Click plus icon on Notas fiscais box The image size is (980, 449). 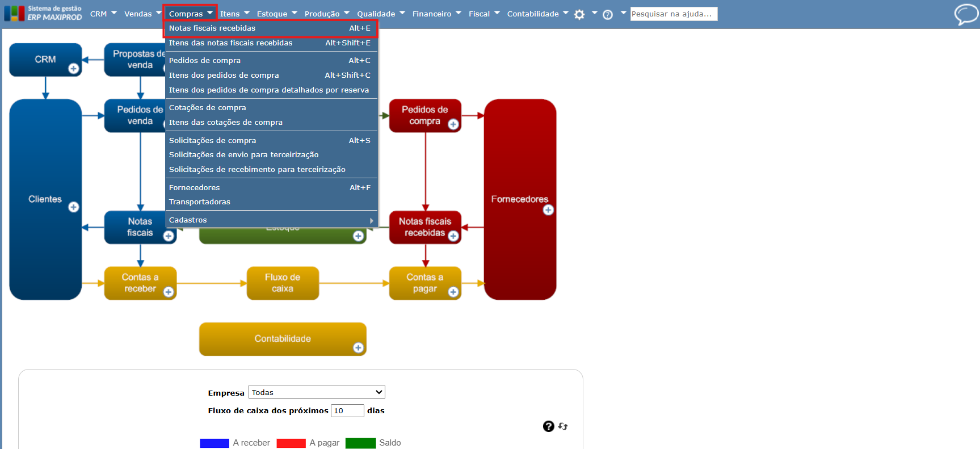169,236
